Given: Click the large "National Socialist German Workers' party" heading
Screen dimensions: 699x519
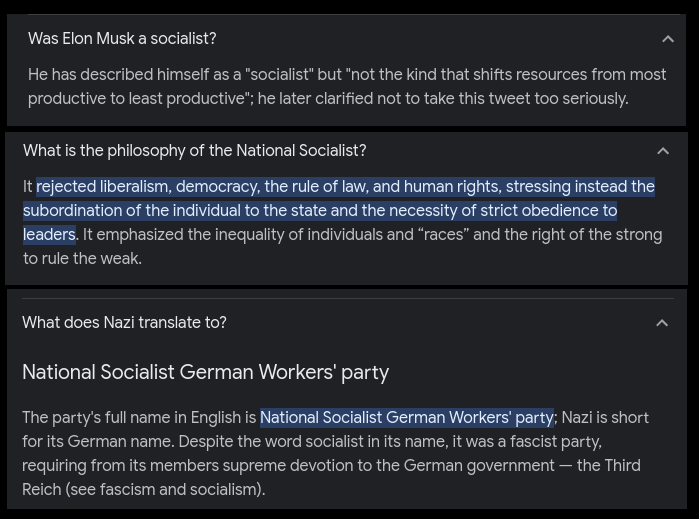Looking at the screenshot, I should (205, 372).
